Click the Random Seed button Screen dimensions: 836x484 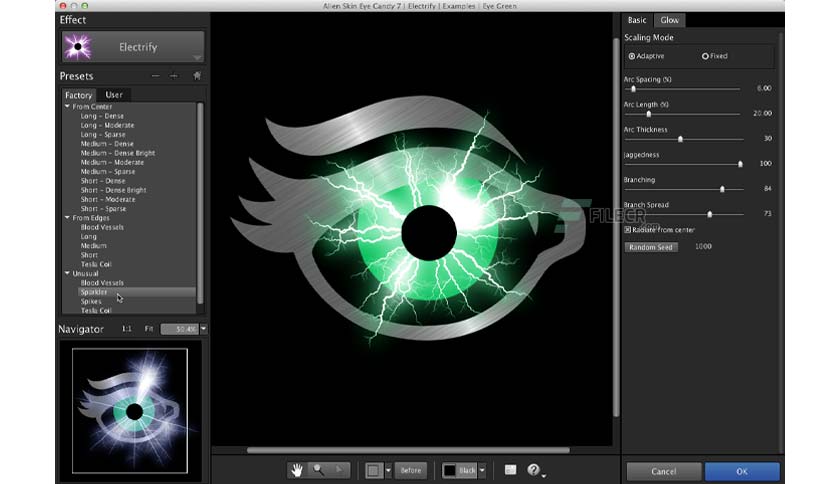[650, 247]
